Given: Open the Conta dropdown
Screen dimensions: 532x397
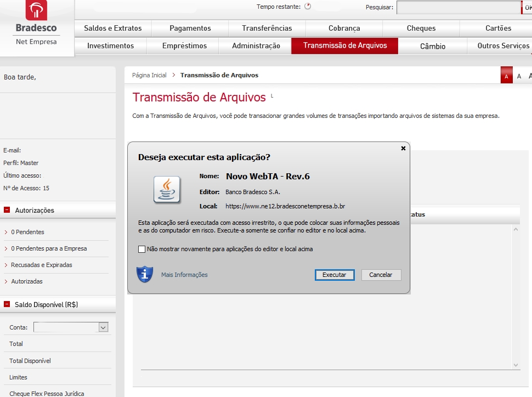Looking at the screenshot, I should click(x=103, y=327).
